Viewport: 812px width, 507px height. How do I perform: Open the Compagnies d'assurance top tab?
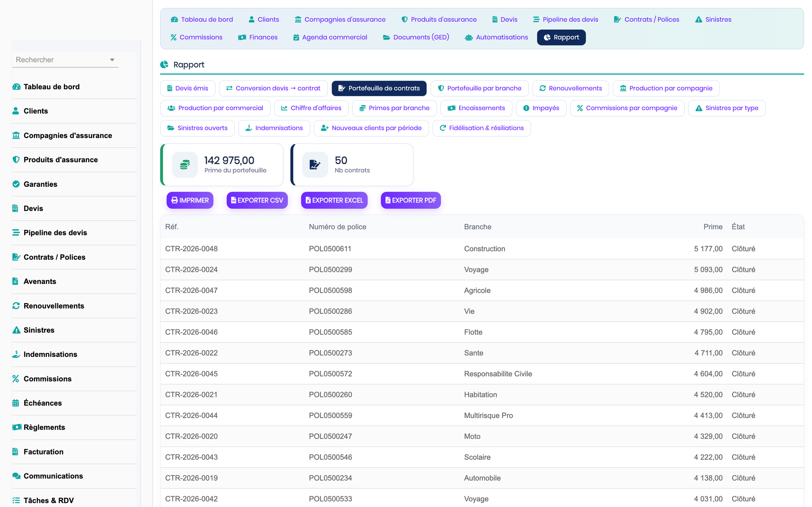(340, 20)
